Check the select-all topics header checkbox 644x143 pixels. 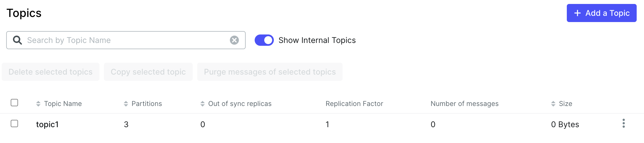click(14, 103)
